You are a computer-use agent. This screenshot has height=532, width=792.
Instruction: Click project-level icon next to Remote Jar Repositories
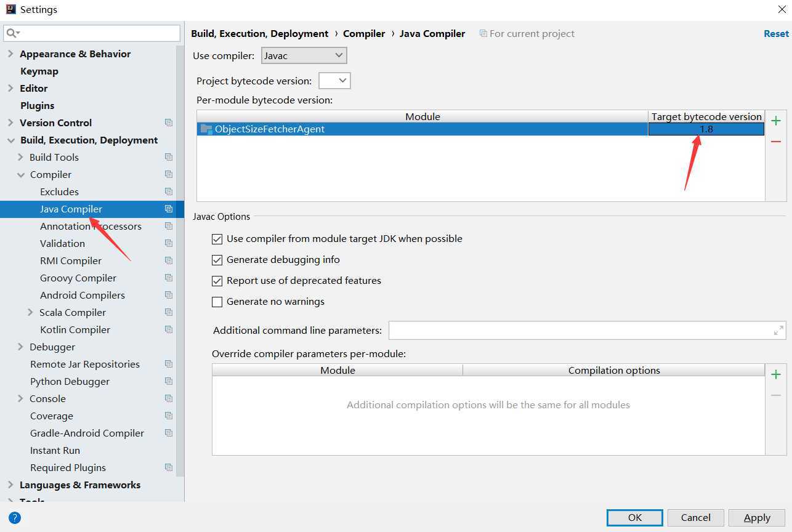pos(169,364)
